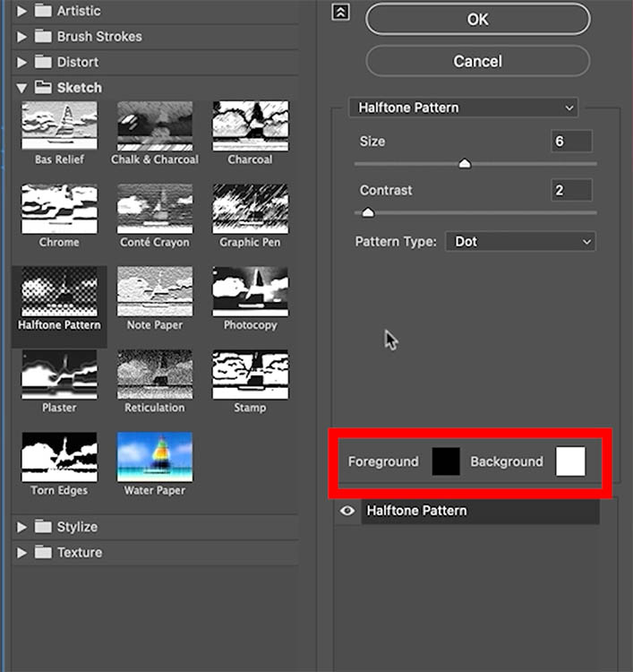Pick the Graphic Pen filter
Screen dimensions: 633x672
click(250, 209)
